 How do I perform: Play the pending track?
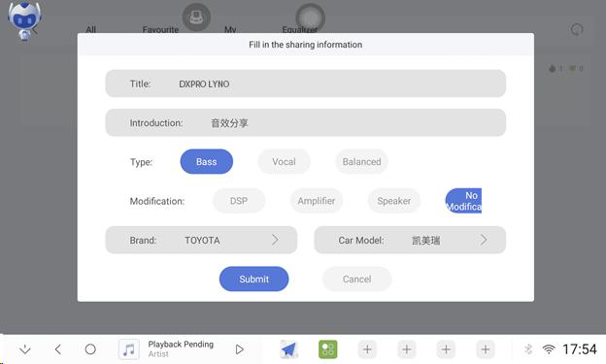coord(240,349)
